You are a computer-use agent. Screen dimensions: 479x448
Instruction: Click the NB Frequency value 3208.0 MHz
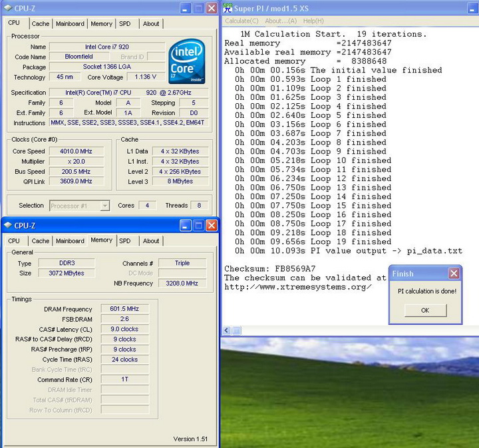click(182, 284)
